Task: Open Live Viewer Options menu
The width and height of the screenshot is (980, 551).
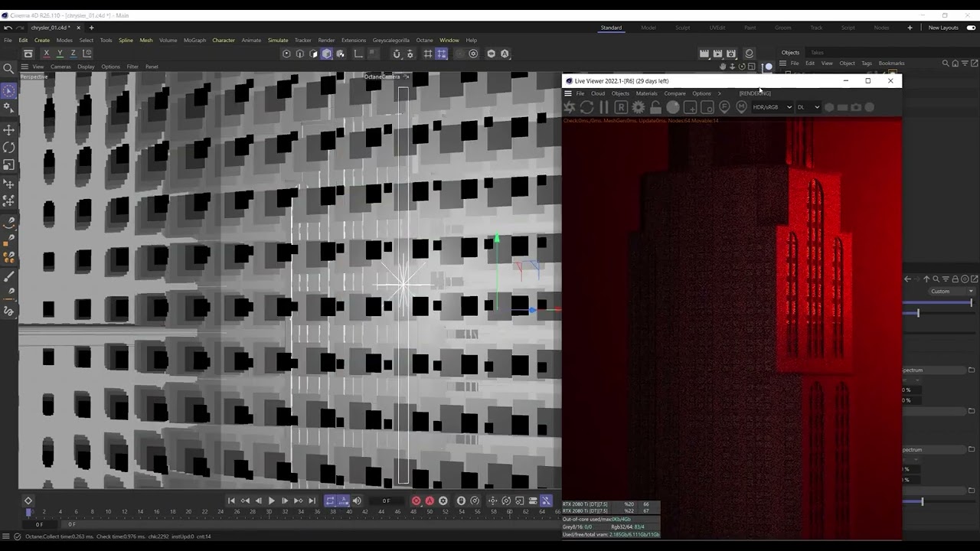Action: [701, 93]
